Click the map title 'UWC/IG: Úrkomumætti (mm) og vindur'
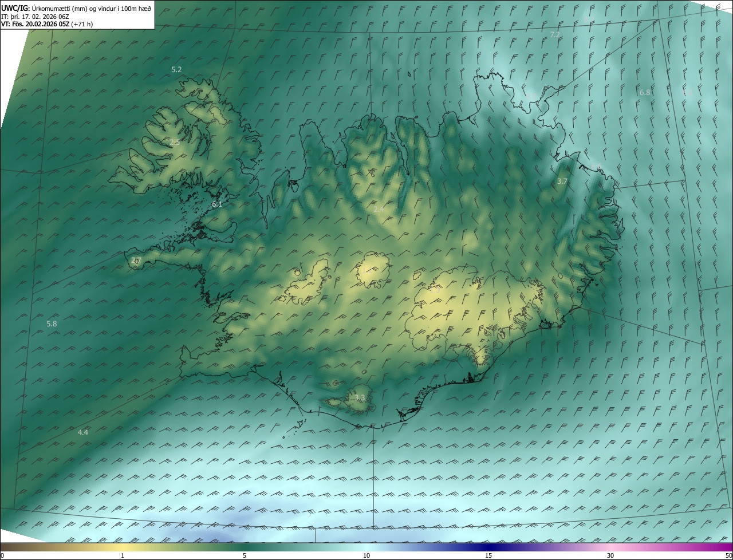733x560 pixels. 76,7
